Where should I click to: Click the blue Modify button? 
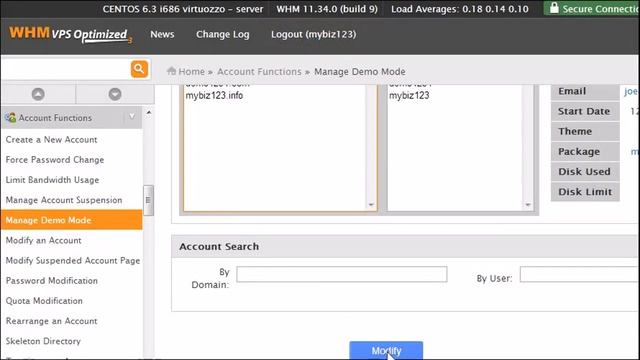386,351
